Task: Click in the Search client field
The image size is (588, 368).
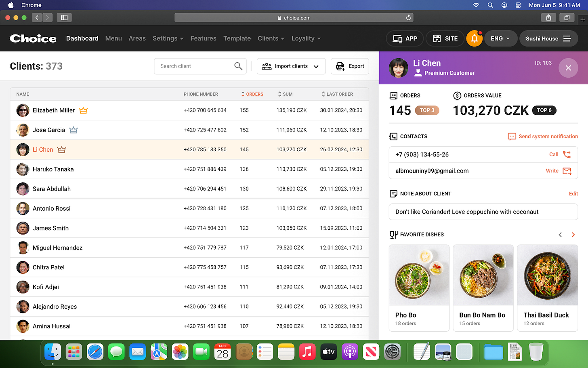Action: coord(200,66)
